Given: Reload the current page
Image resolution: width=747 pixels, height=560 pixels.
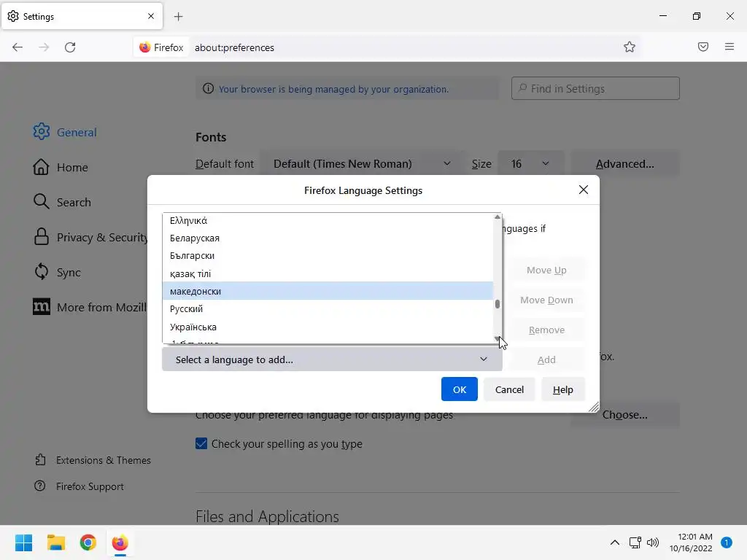Looking at the screenshot, I should coord(70,47).
